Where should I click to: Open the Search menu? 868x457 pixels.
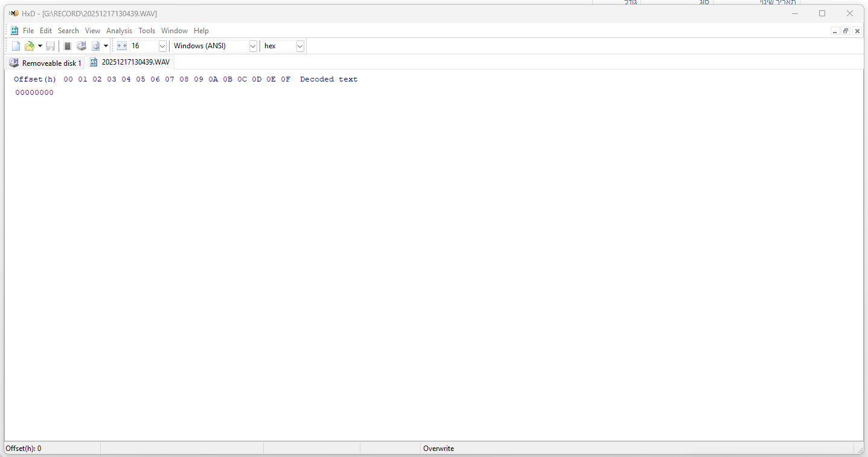[68, 30]
